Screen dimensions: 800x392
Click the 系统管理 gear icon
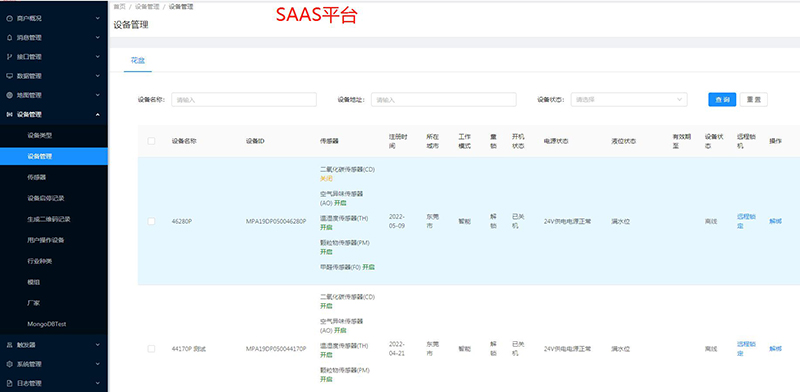tap(9, 364)
